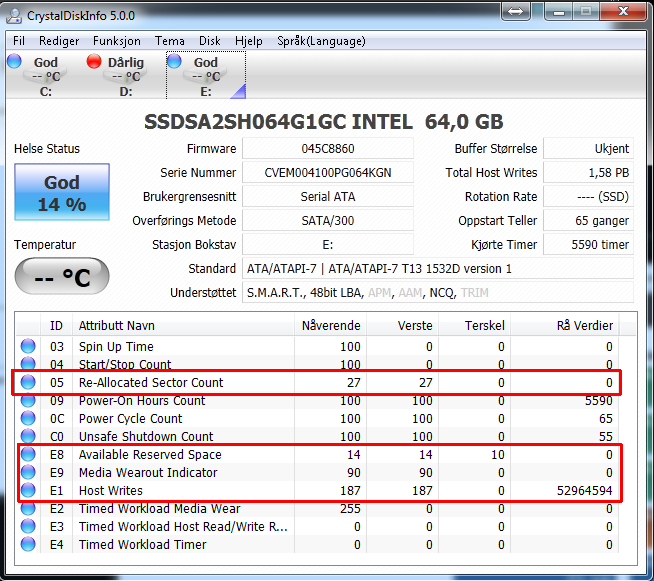Screen dimensions: 654x581
Task: Select the Power-On Hours Count text
Action: click(142, 401)
